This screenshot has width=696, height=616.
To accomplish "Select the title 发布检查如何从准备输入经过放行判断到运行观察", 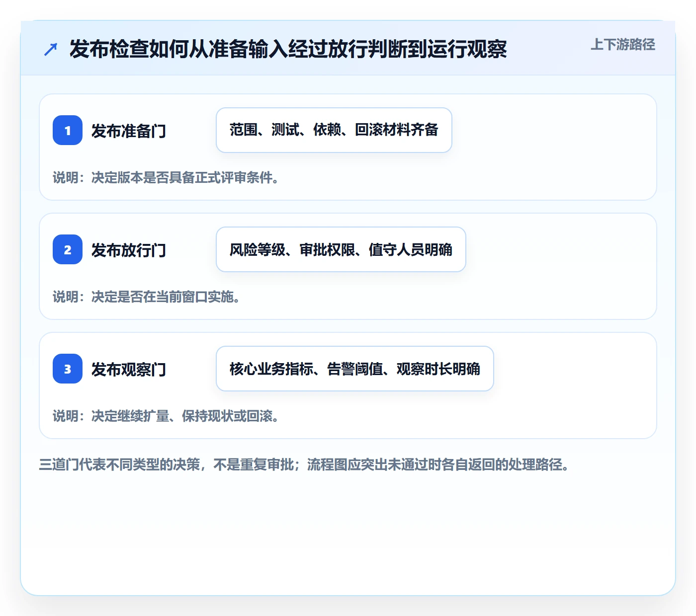I will (288, 49).
